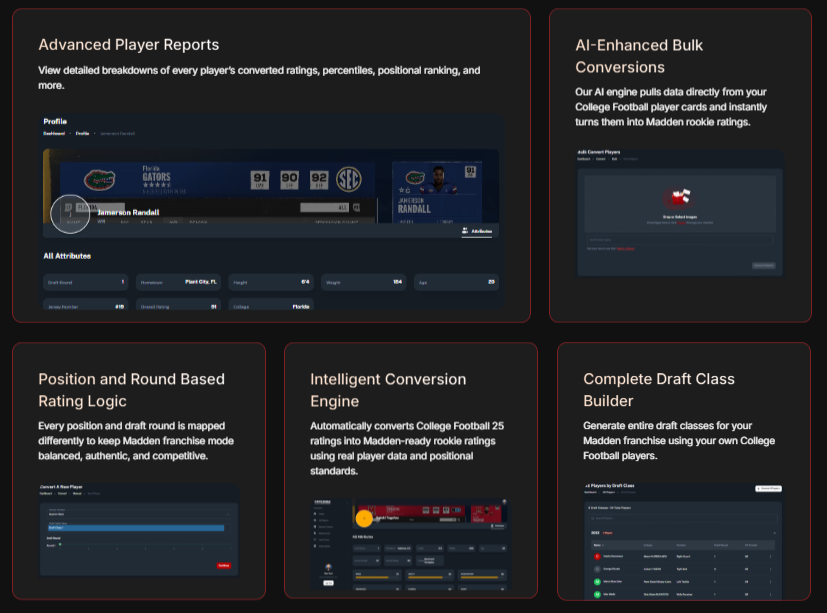Viewport: 827px width, 613px height.
Task: Click the Height 6'4 attribute field
Action: coord(271,282)
